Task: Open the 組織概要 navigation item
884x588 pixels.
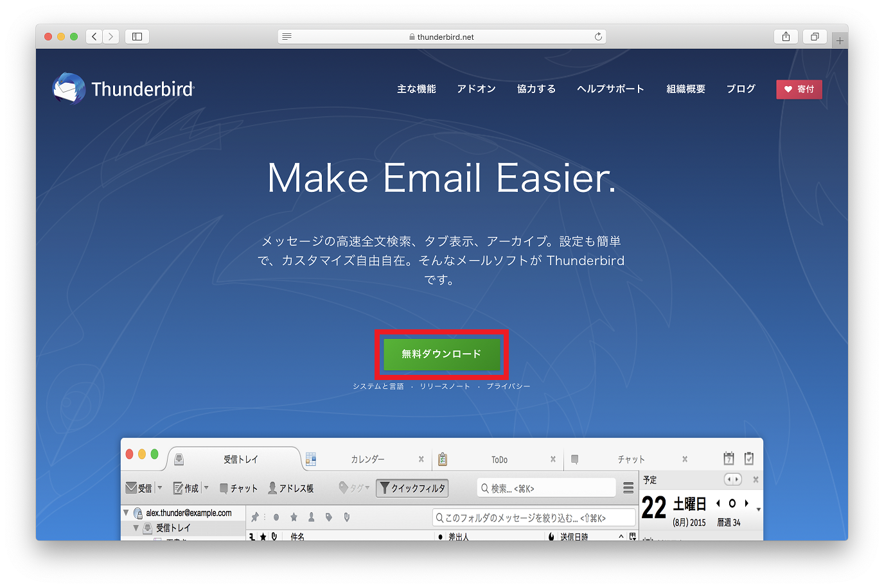Action: [685, 89]
